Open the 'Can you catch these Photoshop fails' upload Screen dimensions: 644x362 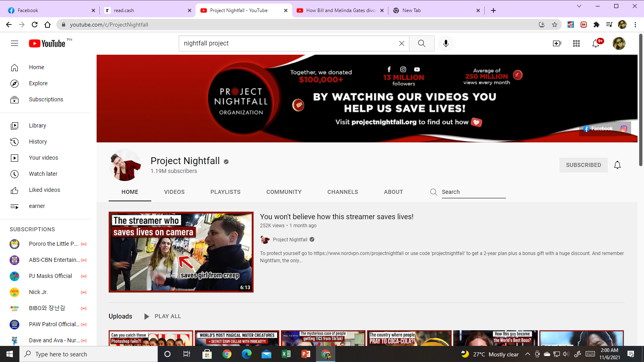click(x=151, y=338)
